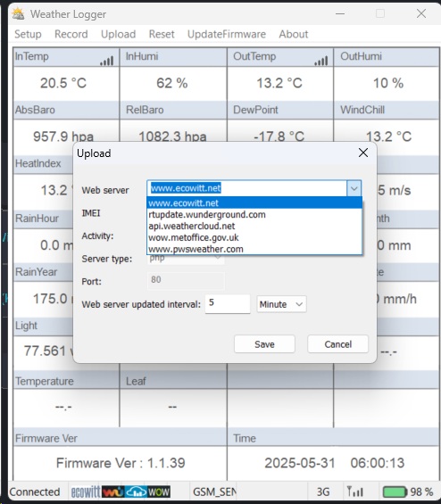Click the GSM_SEN status bar entry
This screenshot has width=441, height=504.
click(214, 492)
